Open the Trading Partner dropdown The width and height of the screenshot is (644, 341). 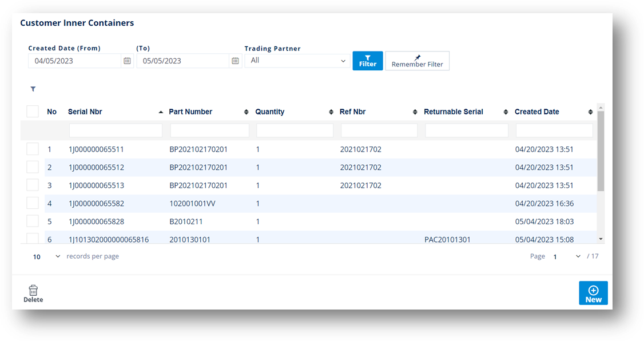click(297, 61)
